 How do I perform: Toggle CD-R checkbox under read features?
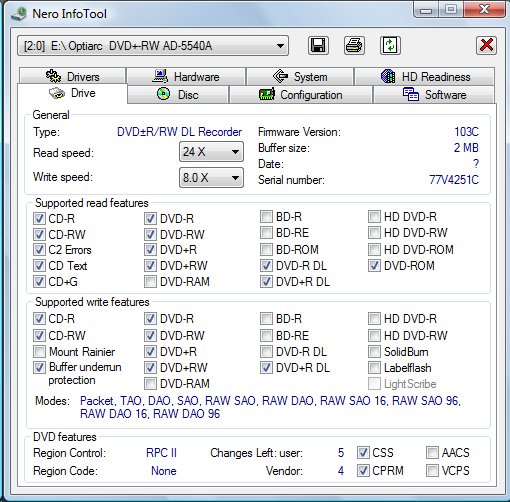coord(39,219)
